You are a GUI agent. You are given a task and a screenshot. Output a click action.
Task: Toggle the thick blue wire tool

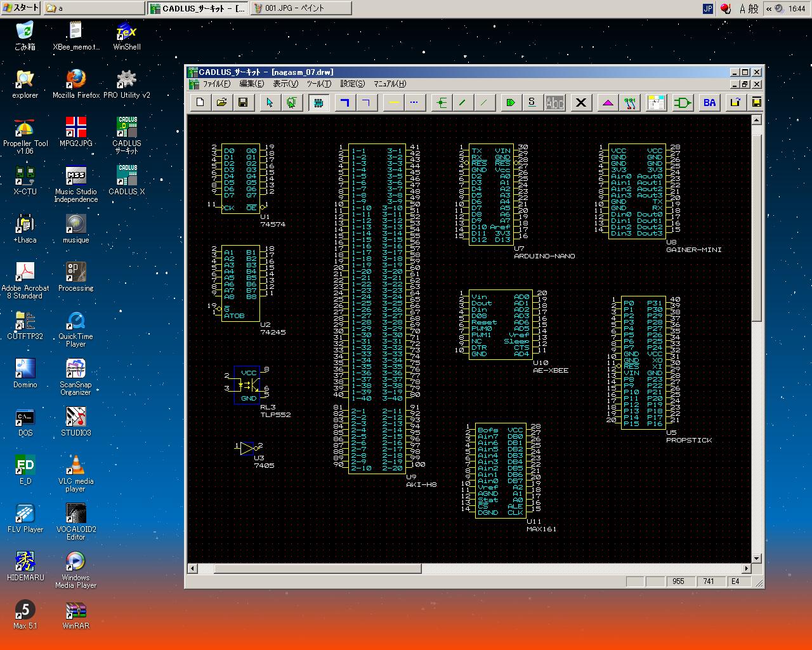coord(345,102)
